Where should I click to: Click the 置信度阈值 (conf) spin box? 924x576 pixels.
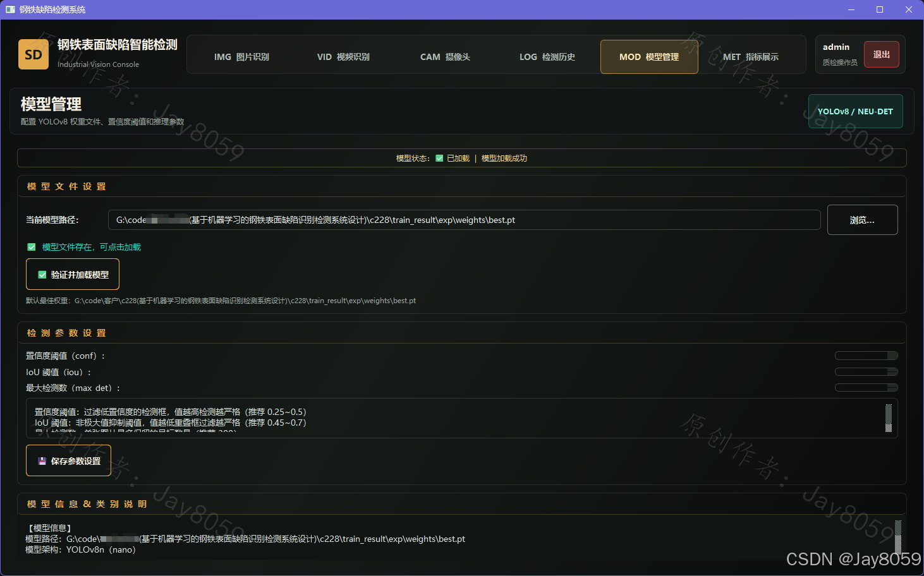tap(866, 356)
